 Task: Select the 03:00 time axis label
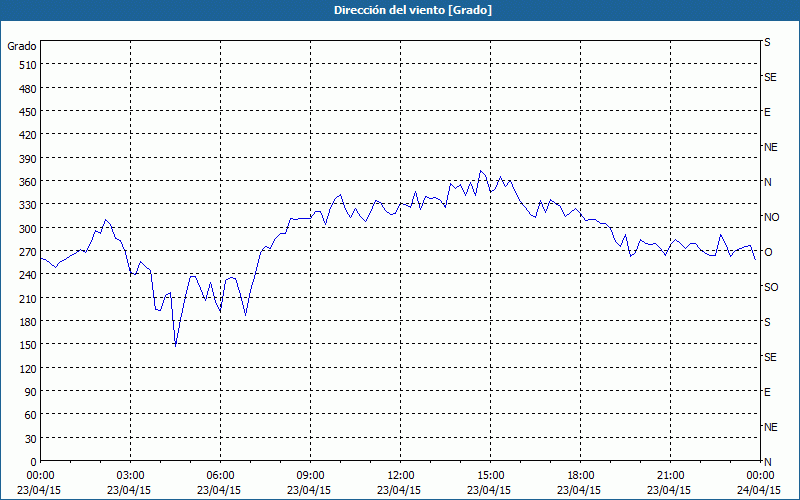coord(130,476)
